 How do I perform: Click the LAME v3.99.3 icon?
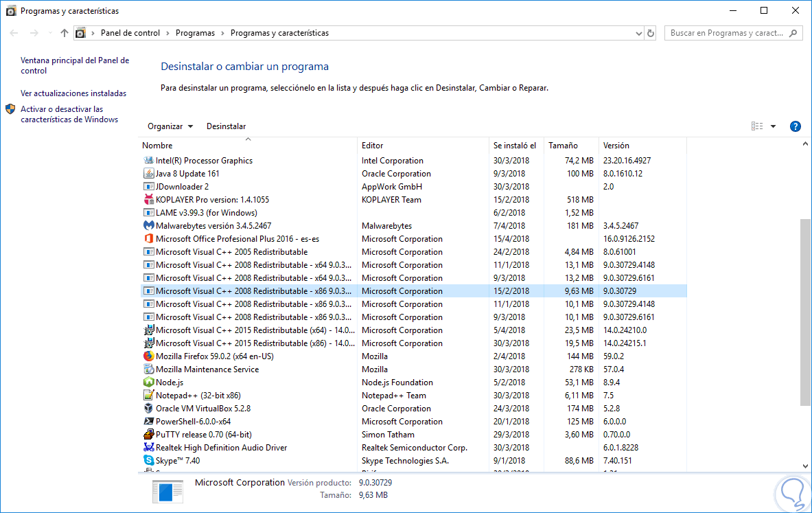(149, 212)
